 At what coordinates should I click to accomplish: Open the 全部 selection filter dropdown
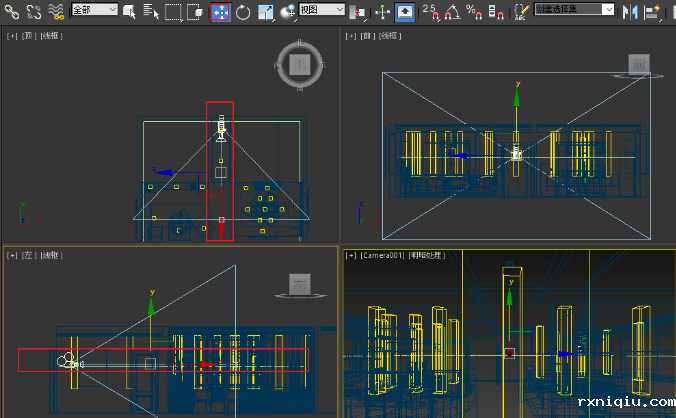pyautogui.click(x=94, y=9)
